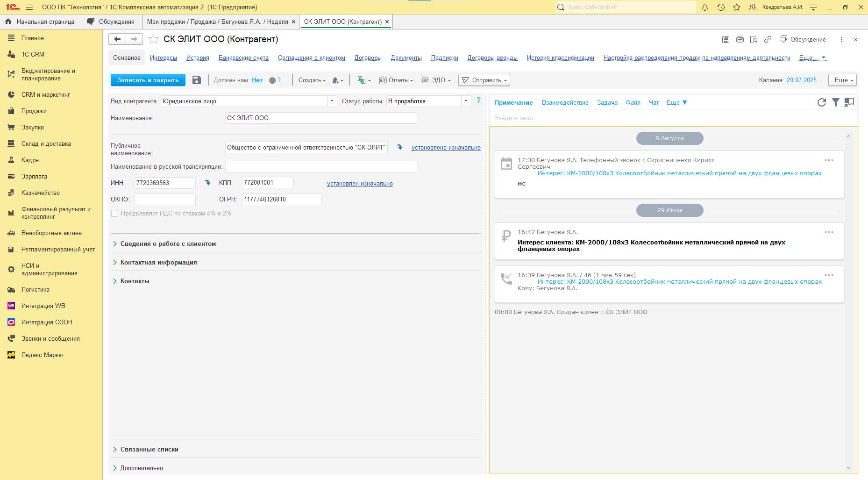Open the Вид контрагента dropdown
Image resolution: width=868 pixels, height=480 pixels.
332,101
